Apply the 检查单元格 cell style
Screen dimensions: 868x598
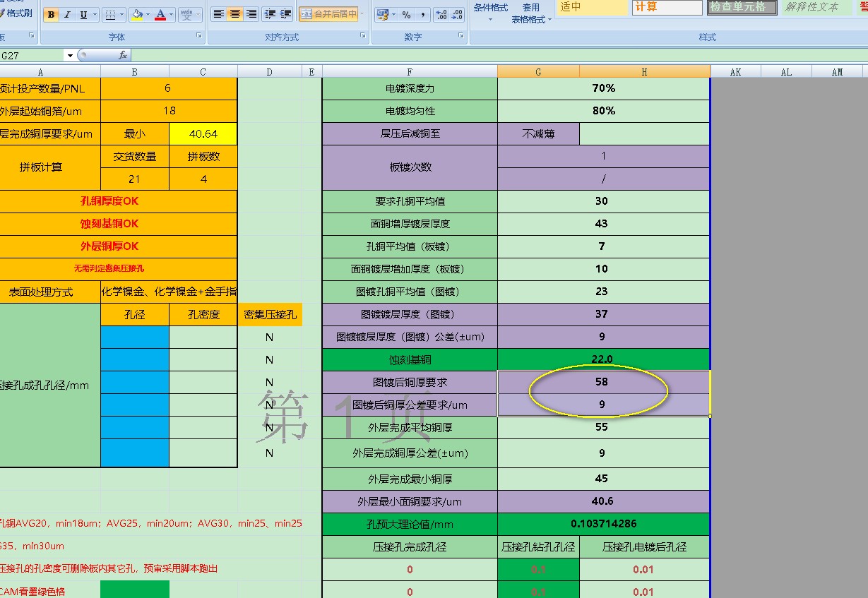[742, 7]
